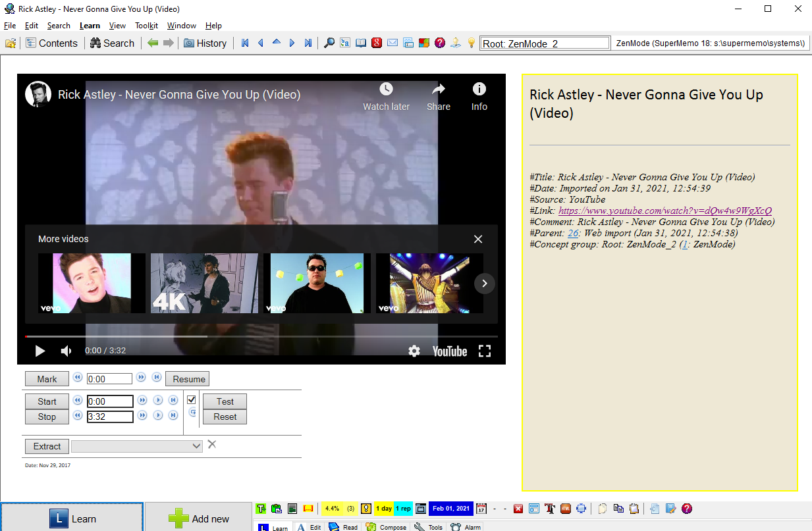The width and height of the screenshot is (812, 531).
Task: Click the YouTube logo in player
Action: pyautogui.click(x=450, y=351)
